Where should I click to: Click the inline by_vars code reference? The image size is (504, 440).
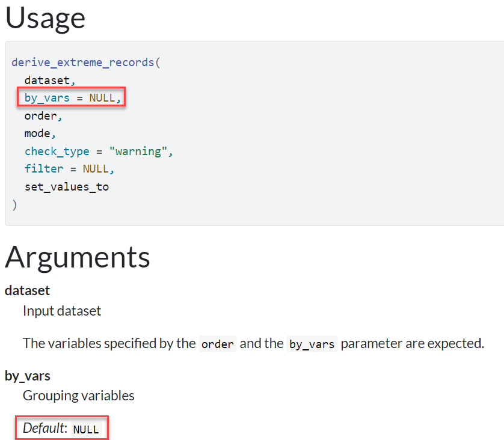coord(312,344)
